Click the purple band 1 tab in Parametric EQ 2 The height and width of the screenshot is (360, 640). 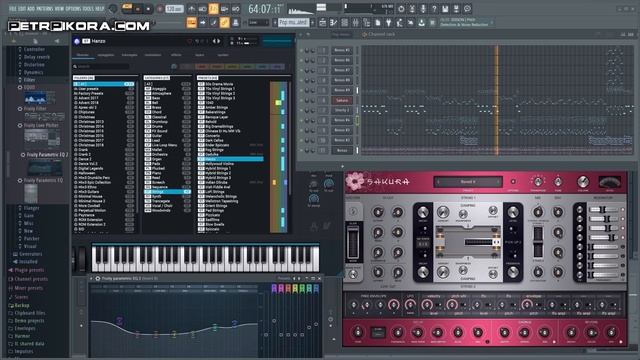274,289
